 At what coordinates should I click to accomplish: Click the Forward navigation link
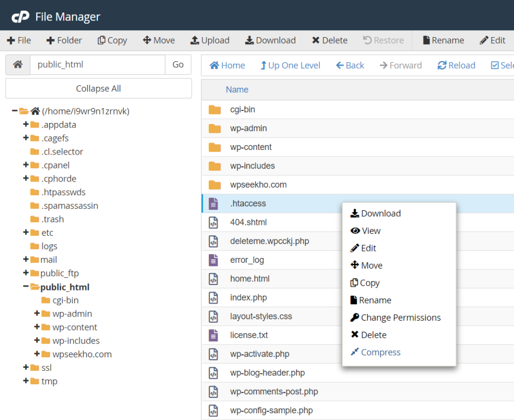(401, 66)
